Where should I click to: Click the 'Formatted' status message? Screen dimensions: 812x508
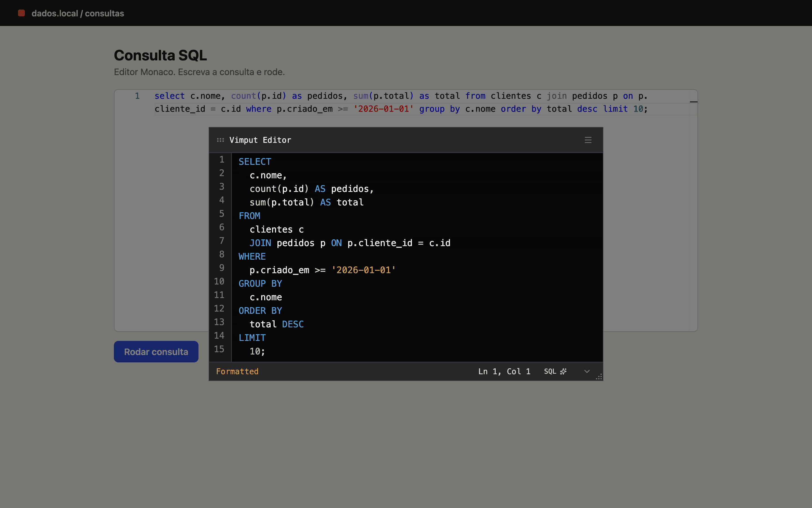237,371
